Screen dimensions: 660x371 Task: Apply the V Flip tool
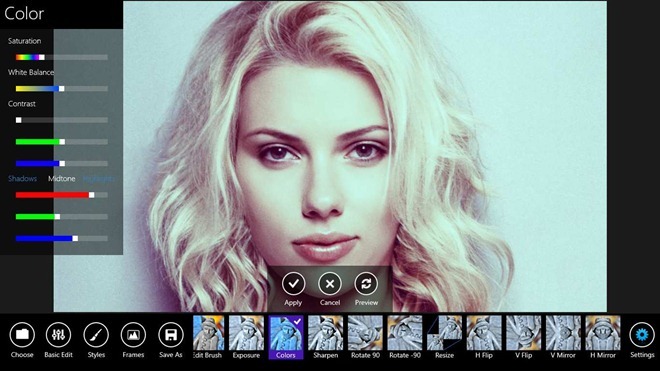point(523,333)
